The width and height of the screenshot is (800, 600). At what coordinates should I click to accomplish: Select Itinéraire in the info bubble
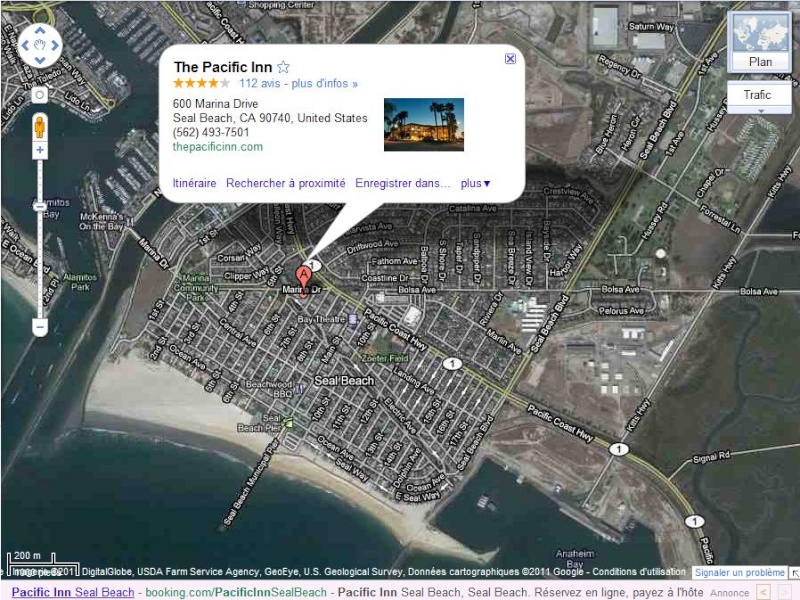[x=194, y=183]
